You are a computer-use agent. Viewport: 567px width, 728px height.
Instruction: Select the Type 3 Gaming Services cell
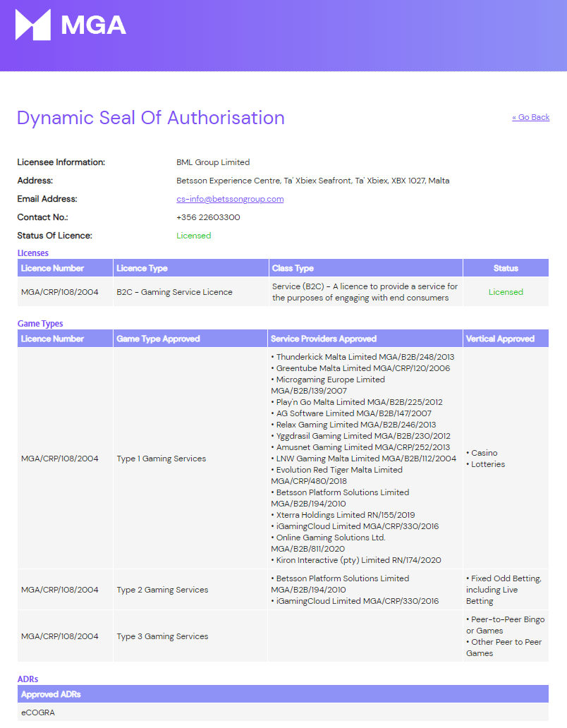(x=190, y=636)
